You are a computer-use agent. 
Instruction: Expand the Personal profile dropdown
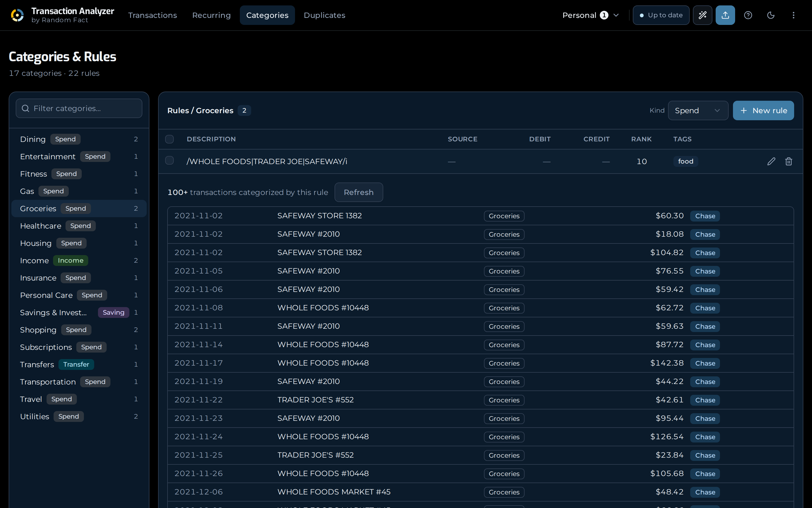(x=590, y=15)
